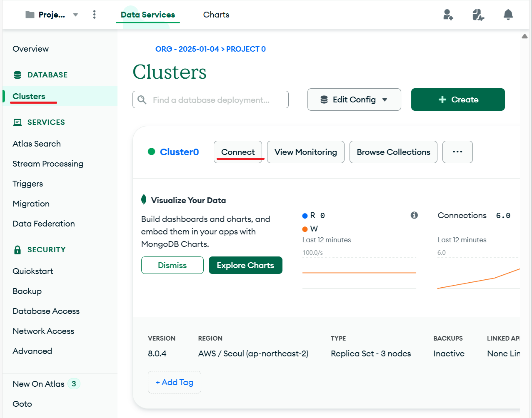Click the scrollbar up arrow
This screenshot has width=532, height=418.
click(525, 37)
